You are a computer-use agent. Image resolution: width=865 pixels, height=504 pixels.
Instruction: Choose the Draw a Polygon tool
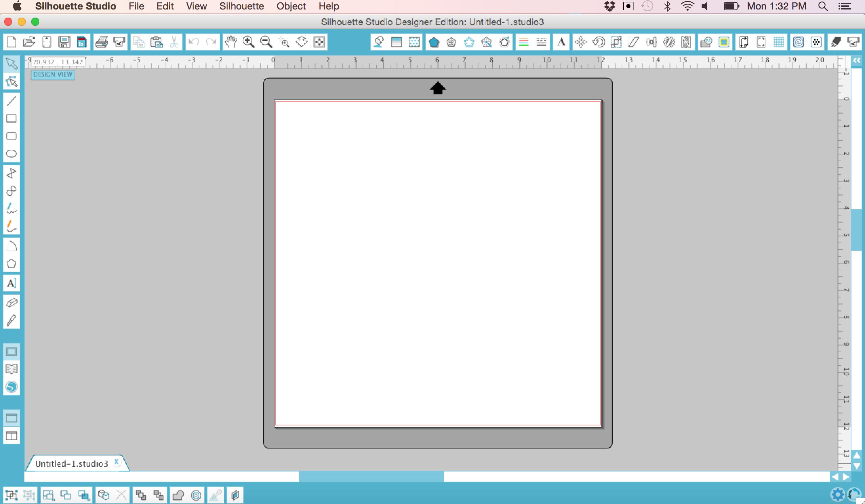11,173
